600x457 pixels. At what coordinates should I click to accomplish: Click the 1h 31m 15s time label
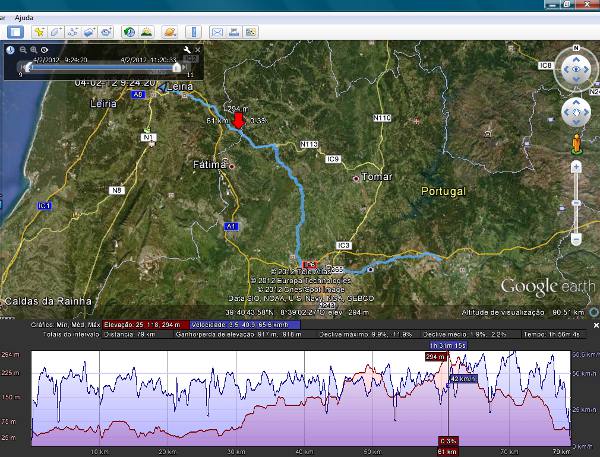coord(448,346)
